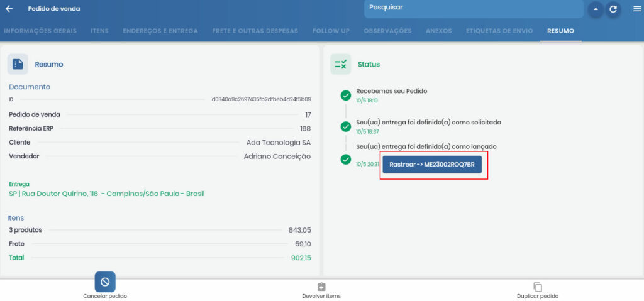
Task: Open the Follow Up tab
Action: (331, 31)
